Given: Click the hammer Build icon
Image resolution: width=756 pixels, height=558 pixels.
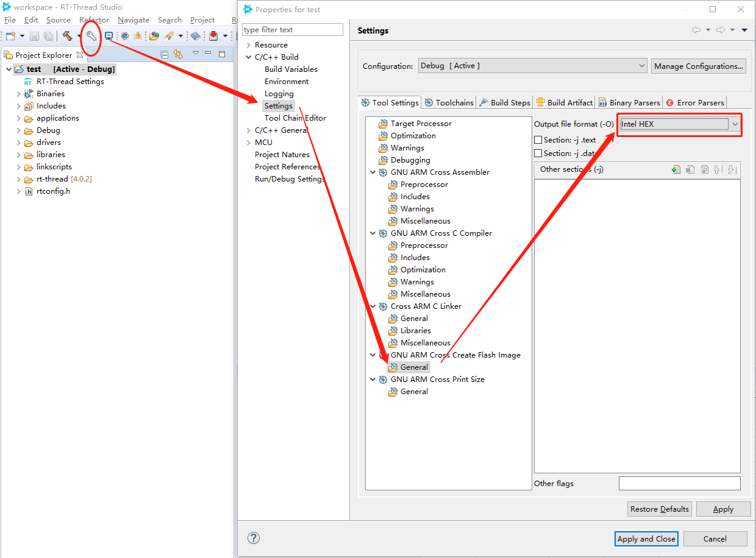Looking at the screenshot, I should [67, 37].
